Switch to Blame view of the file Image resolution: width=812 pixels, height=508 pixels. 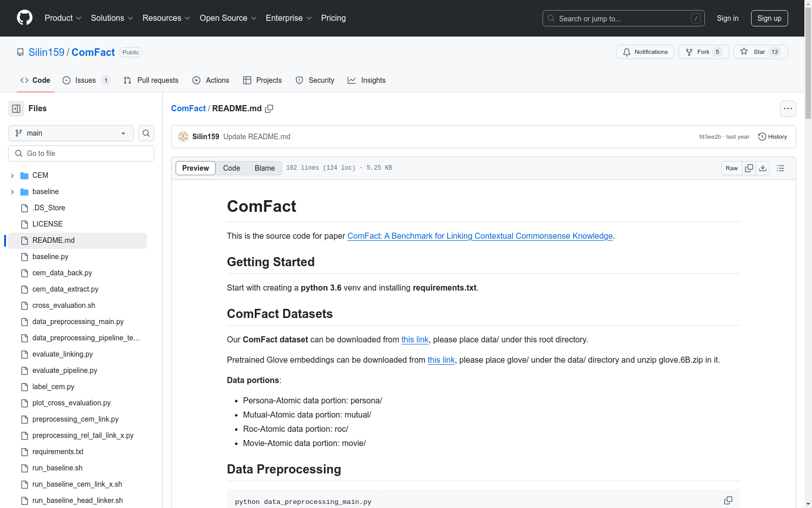click(x=264, y=168)
